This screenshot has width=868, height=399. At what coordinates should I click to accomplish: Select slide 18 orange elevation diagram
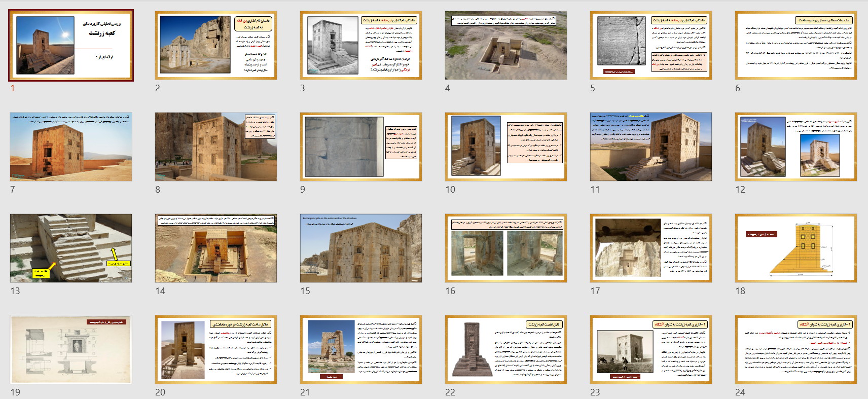(796, 248)
